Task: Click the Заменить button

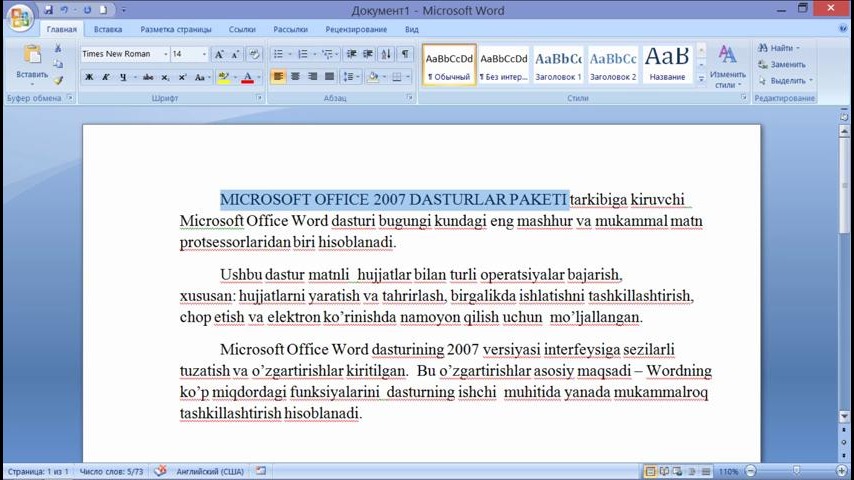Action: click(785, 64)
